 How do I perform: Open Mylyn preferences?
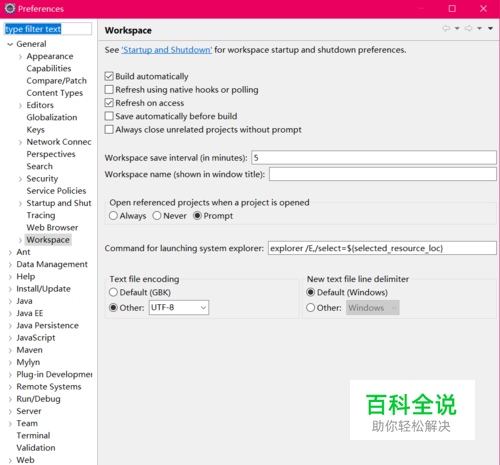coord(28,362)
